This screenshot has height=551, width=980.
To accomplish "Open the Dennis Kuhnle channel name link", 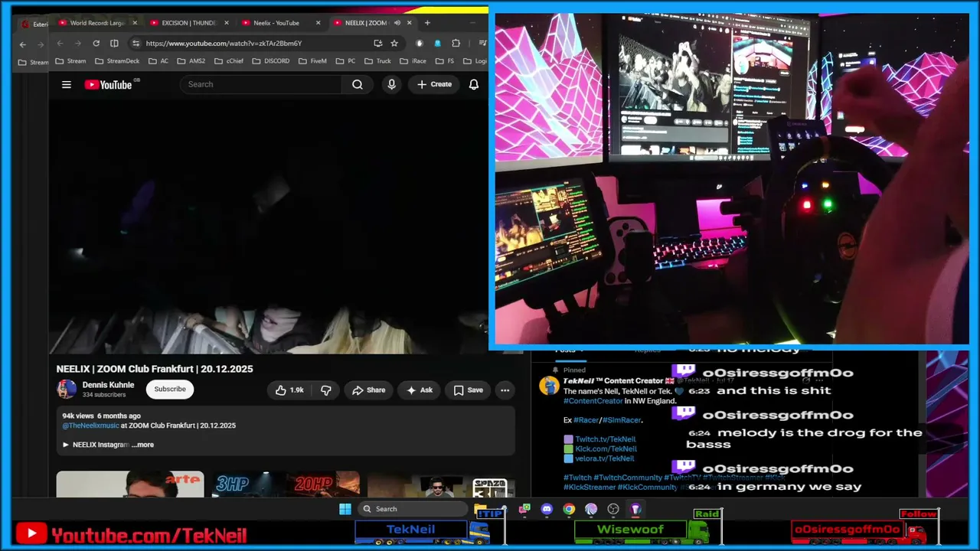I will coord(108,385).
